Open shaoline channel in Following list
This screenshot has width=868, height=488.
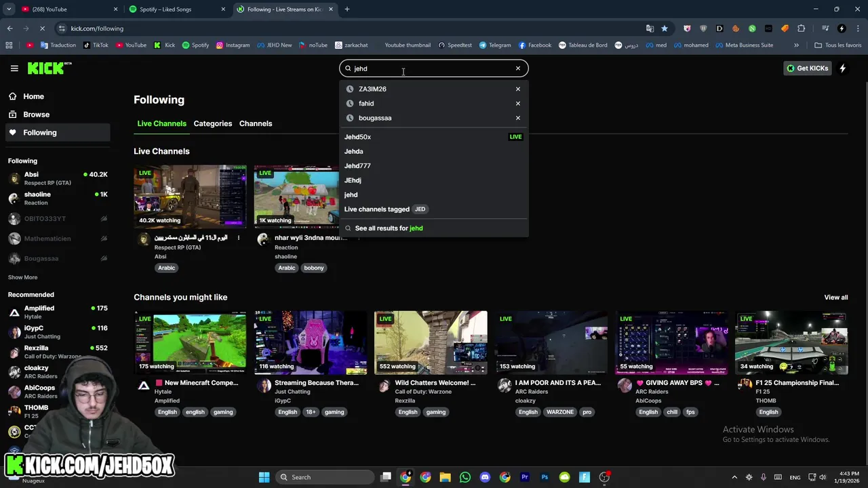pos(58,198)
